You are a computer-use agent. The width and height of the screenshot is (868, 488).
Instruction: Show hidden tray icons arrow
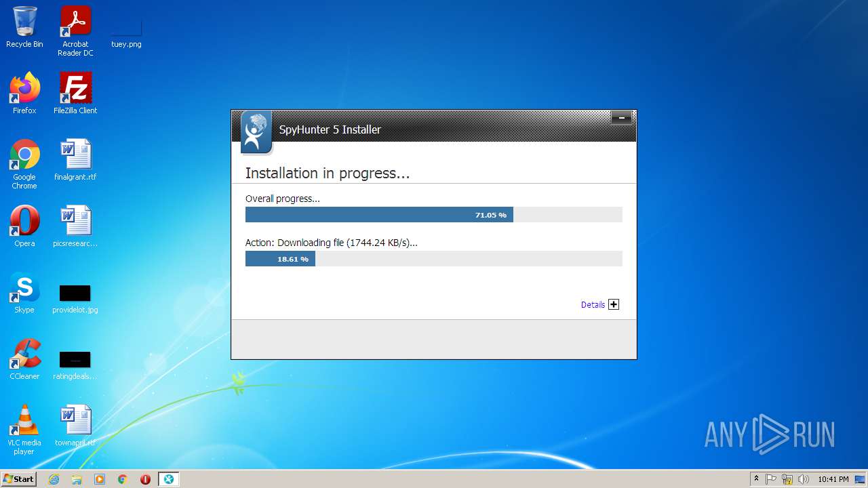[756, 479]
